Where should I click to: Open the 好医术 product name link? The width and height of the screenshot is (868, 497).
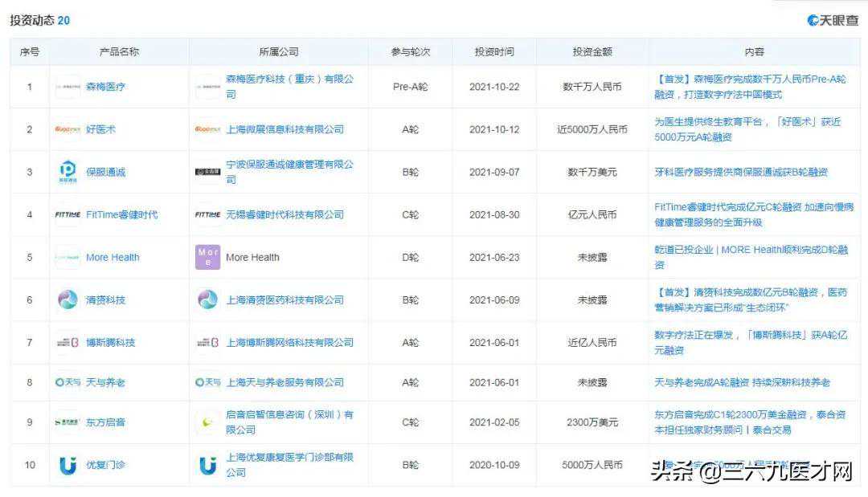coord(100,129)
